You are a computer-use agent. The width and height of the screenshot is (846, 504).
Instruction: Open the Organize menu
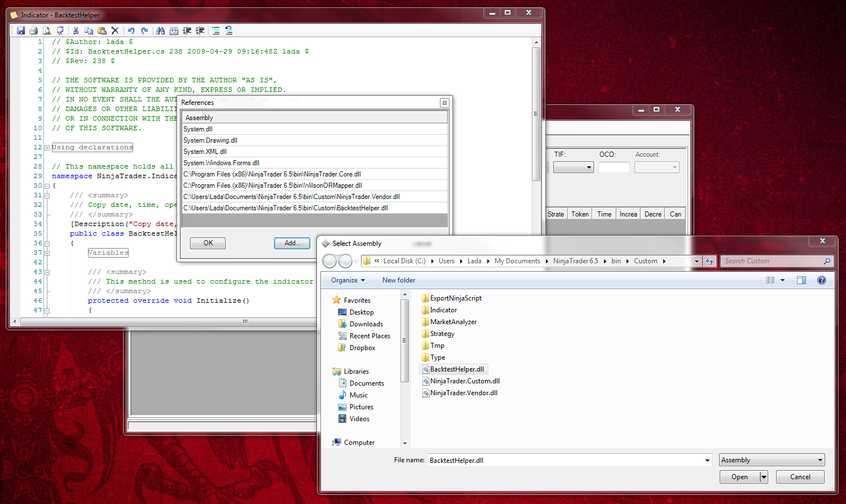(347, 280)
